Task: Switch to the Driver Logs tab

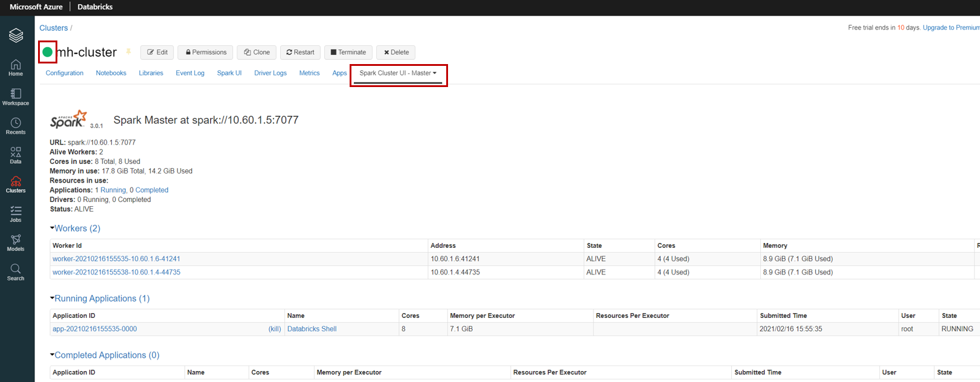Action: [x=271, y=73]
